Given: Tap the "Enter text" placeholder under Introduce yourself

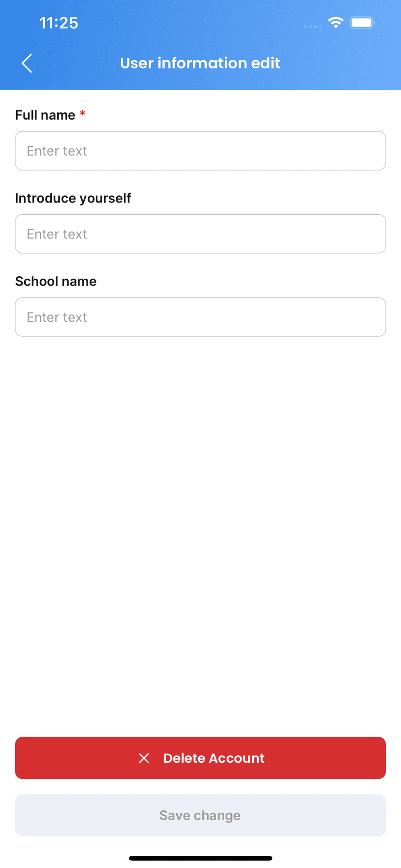Looking at the screenshot, I should (57, 234).
